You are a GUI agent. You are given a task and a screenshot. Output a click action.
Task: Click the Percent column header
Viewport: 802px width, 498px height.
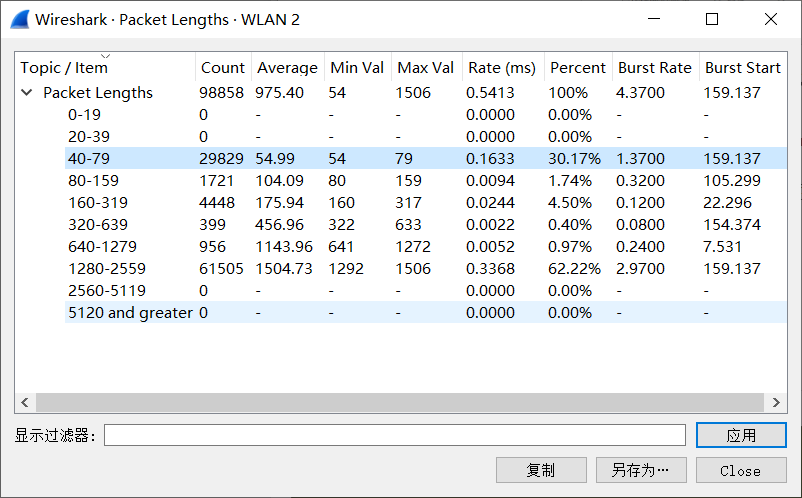(x=577, y=68)
